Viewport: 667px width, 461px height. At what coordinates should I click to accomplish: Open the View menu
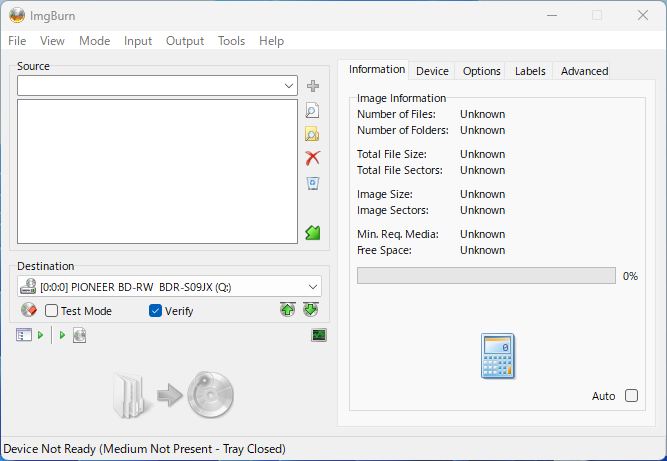52,41
